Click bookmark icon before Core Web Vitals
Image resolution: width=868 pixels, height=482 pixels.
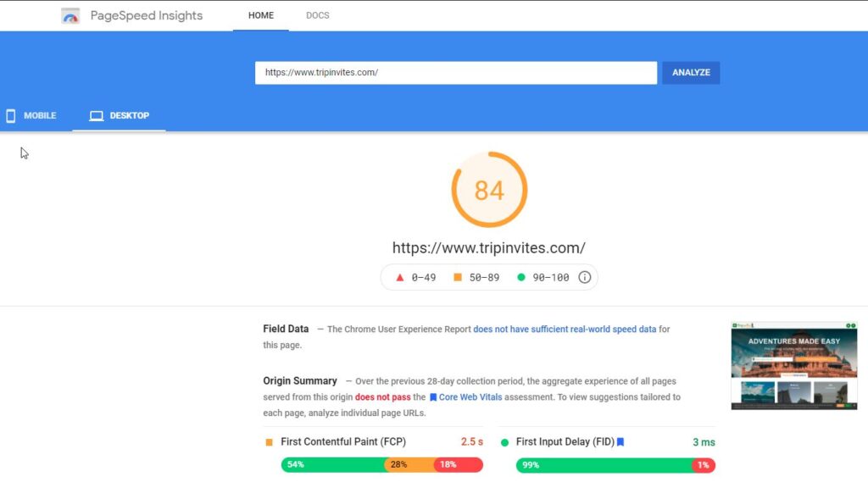(x=433, y=397)
